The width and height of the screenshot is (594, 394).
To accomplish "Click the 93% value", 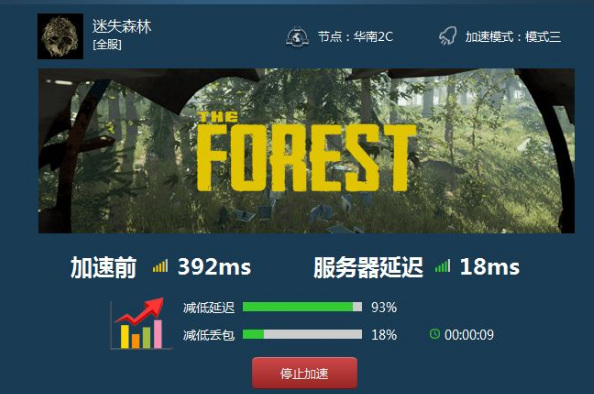I will [x=384, y=307].
